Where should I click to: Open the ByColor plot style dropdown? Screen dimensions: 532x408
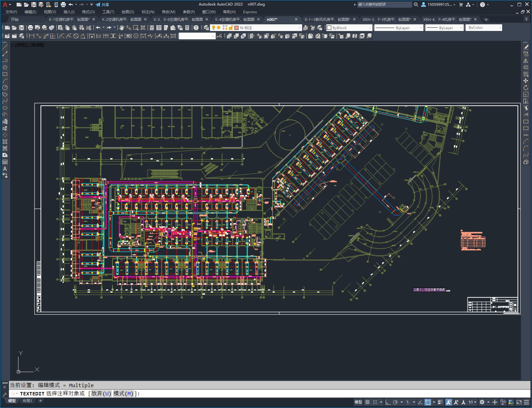pyautogui.click(x=500, y=28)
